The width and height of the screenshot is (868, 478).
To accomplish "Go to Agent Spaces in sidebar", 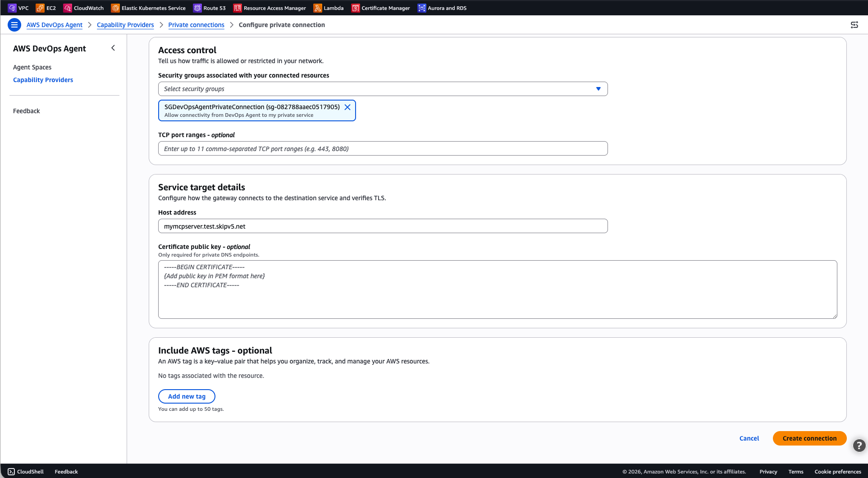I will (32, 67).
